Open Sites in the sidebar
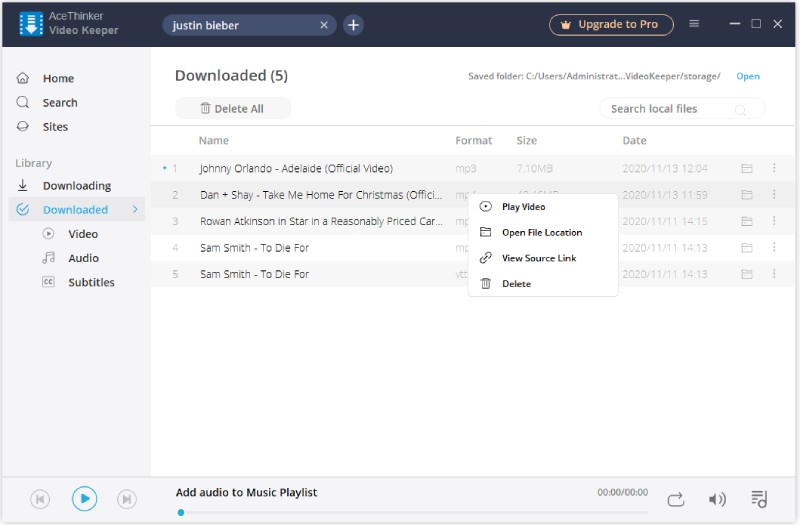The height and width of the screenshot is (525, 800). (x=55, y=127)
